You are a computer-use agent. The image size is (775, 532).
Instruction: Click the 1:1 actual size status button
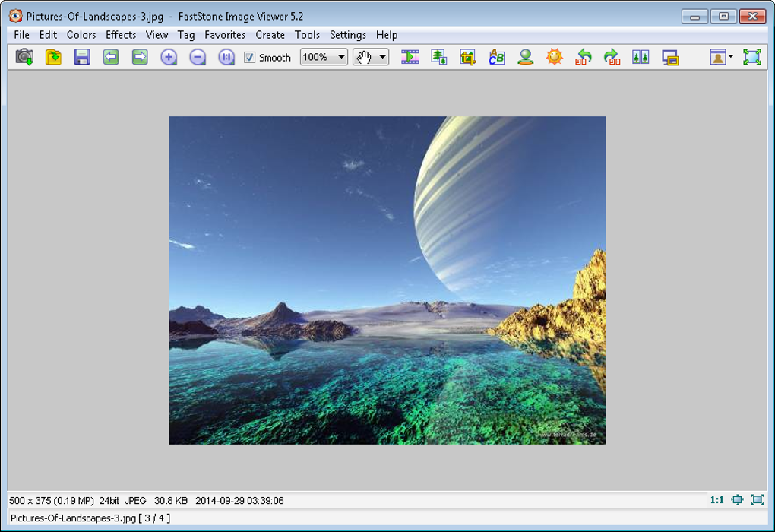(x=716, y=500)
